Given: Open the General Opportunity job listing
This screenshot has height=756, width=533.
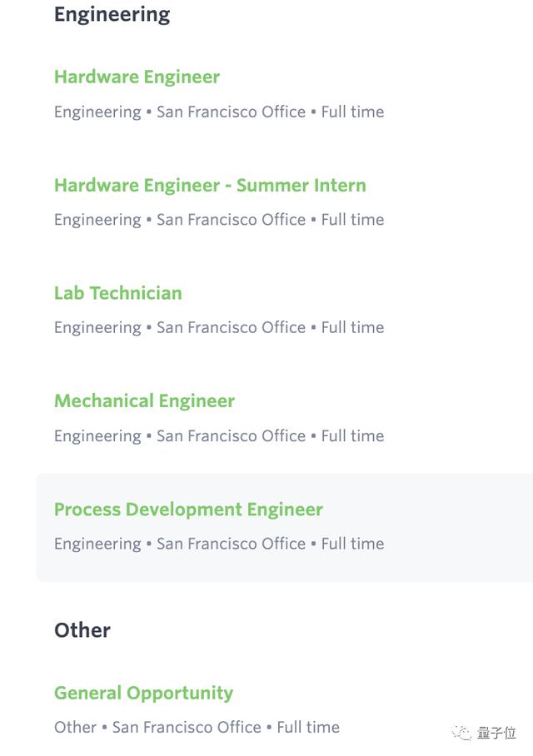Looking at the screenshot, I should click(x=144, y=694).
